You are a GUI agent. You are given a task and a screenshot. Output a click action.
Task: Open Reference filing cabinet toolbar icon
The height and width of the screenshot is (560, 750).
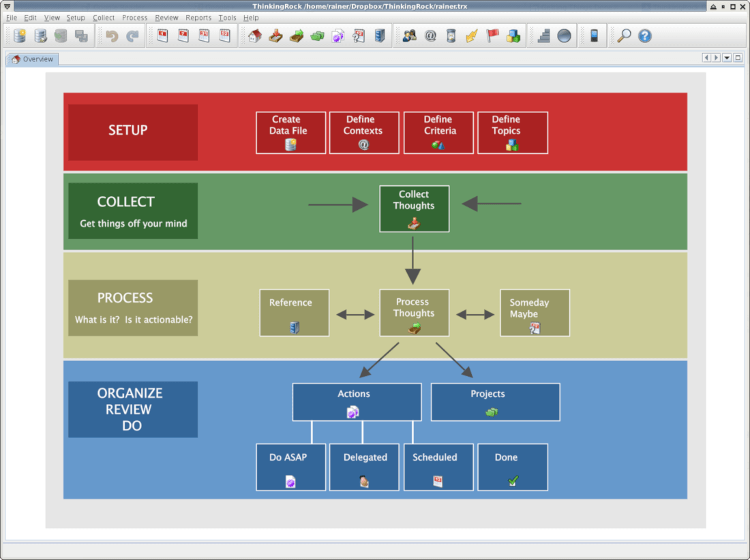(x=380, y=36)
